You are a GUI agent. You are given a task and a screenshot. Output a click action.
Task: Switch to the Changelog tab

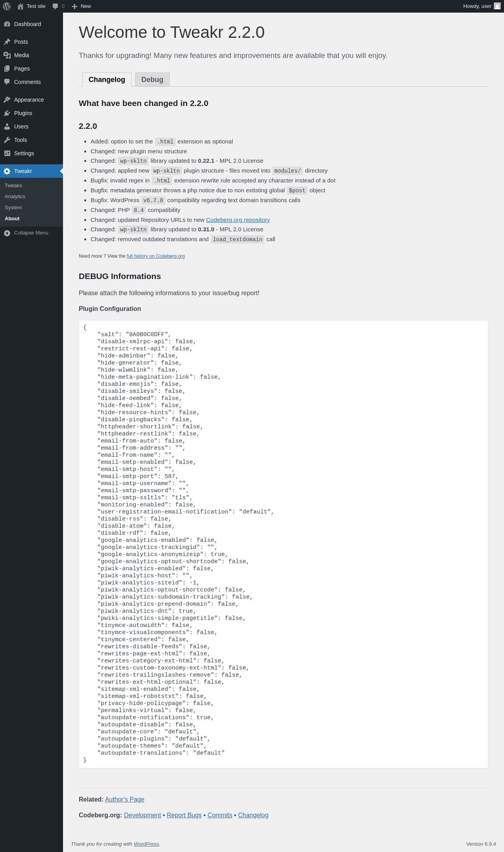(107, 80)
